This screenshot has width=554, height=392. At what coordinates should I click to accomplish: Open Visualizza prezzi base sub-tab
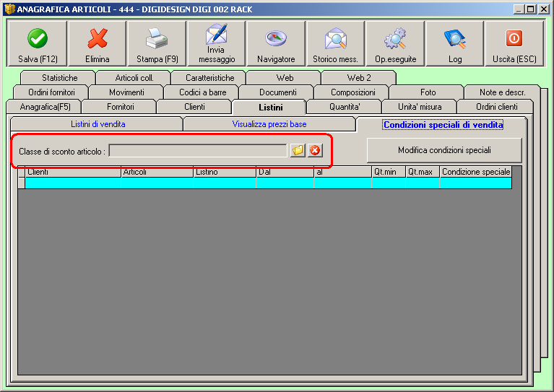coord(269,124)
